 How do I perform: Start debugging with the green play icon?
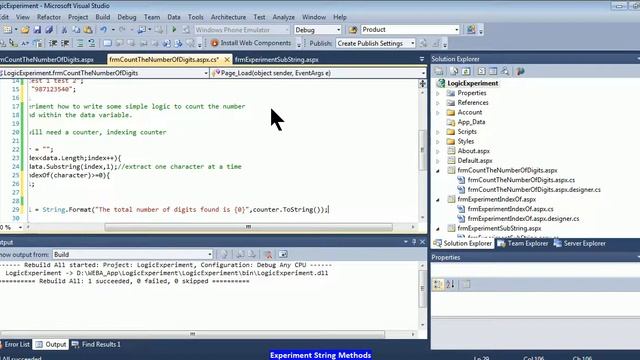pos(174,30)
